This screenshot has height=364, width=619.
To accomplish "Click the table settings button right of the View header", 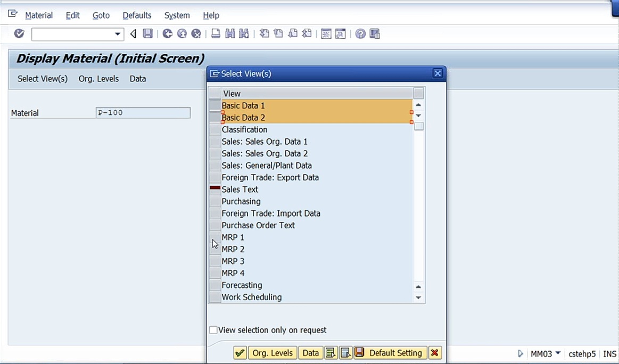I will pos(418,93).
